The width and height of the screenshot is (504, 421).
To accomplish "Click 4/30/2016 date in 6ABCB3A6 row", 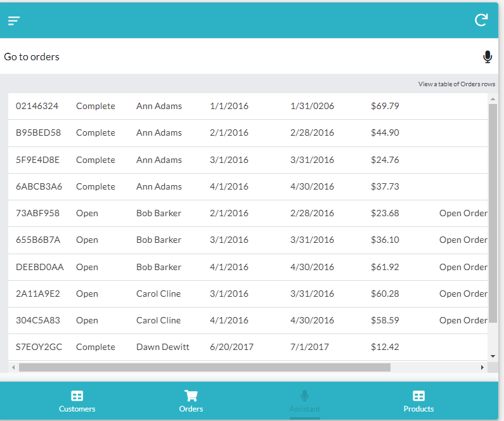I will (312, 186).
